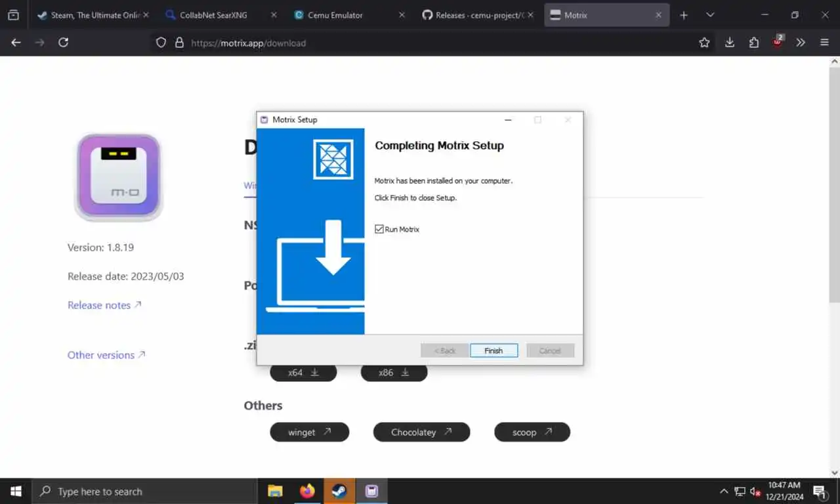The image size is (840, 504).
Task: Close the GitHub Releases tab
Action: [530, 15]
